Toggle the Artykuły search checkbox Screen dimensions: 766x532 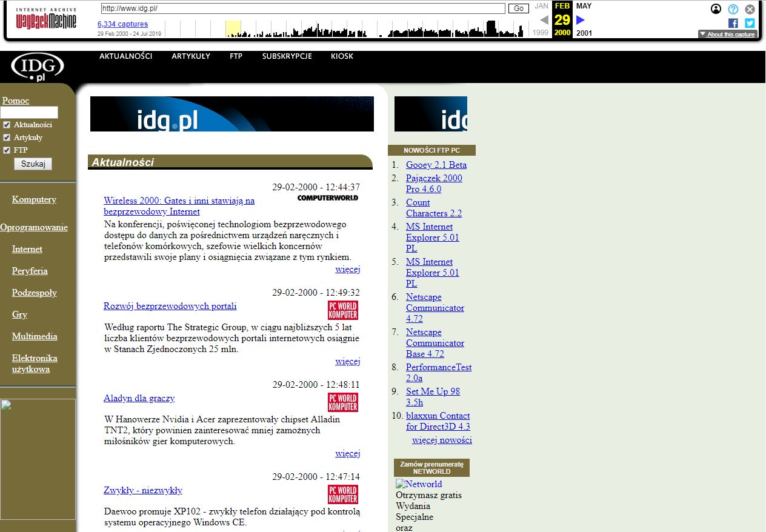[x=7, y=138]
